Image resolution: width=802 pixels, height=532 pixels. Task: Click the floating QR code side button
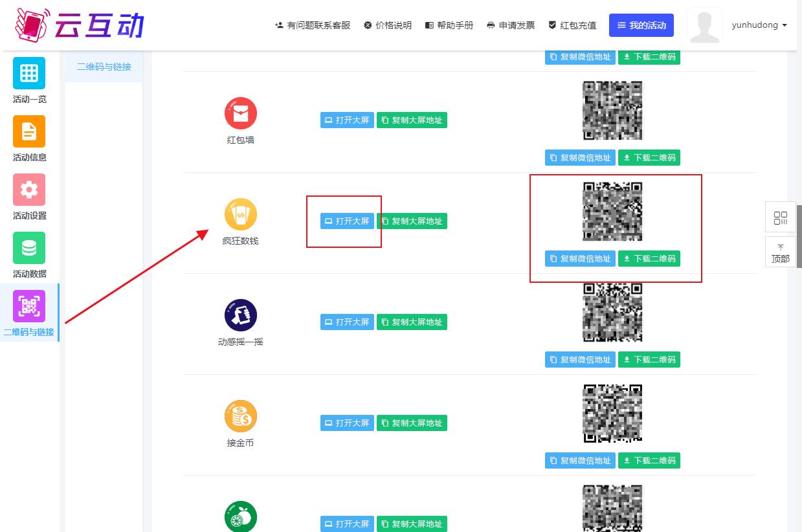(781, 217)
